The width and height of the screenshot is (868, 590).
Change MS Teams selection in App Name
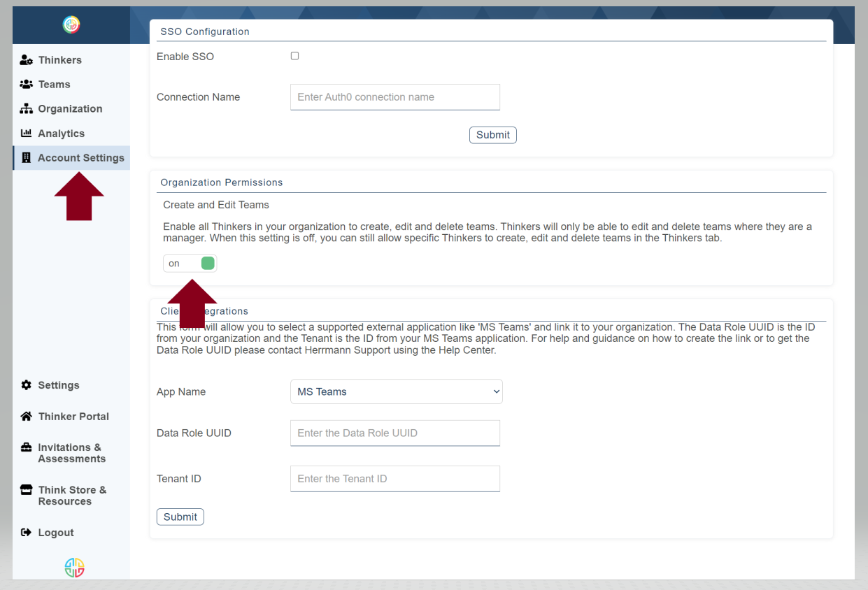point(396,391)
